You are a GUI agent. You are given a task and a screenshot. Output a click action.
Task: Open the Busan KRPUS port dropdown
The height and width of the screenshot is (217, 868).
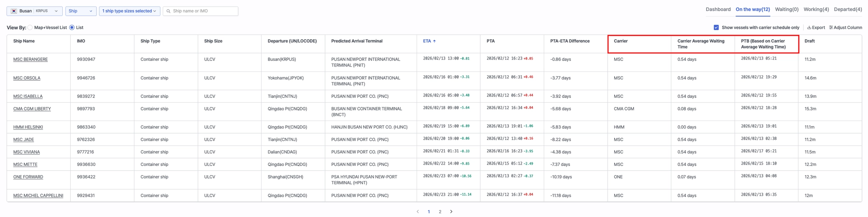pyautogui.click(x=34, y=11)
